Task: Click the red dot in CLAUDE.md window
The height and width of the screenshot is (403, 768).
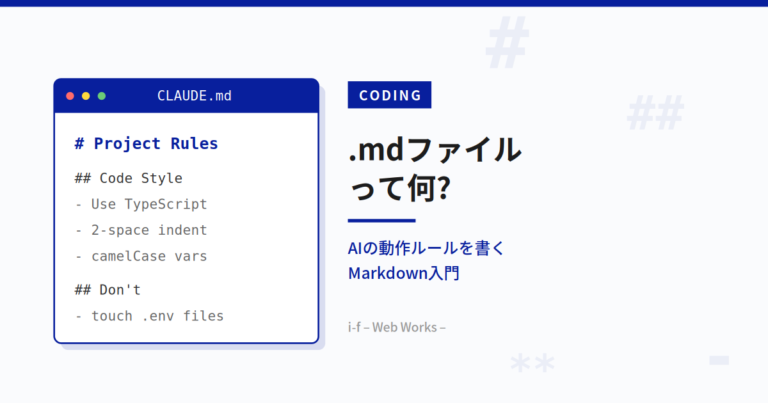Action: (70, 96)
